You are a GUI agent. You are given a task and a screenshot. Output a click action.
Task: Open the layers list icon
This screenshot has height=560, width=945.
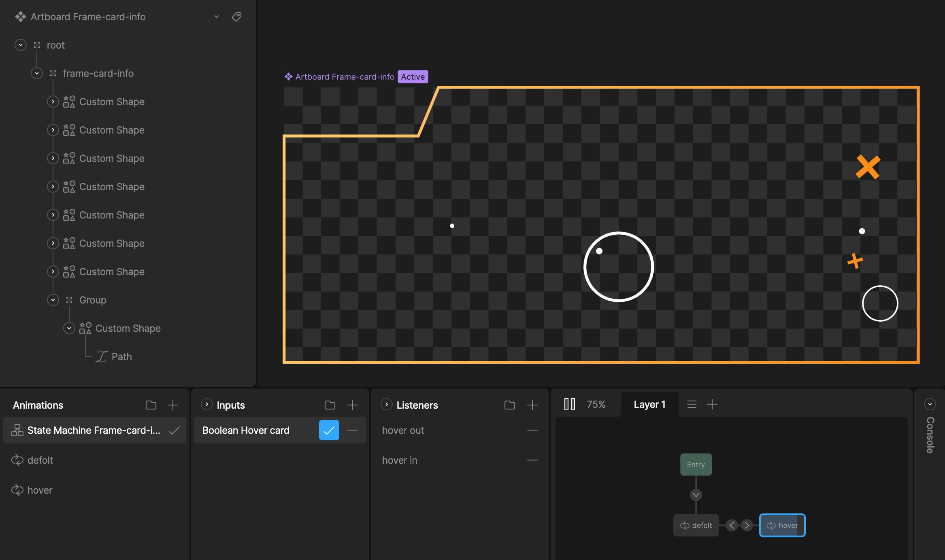(692, 404)
